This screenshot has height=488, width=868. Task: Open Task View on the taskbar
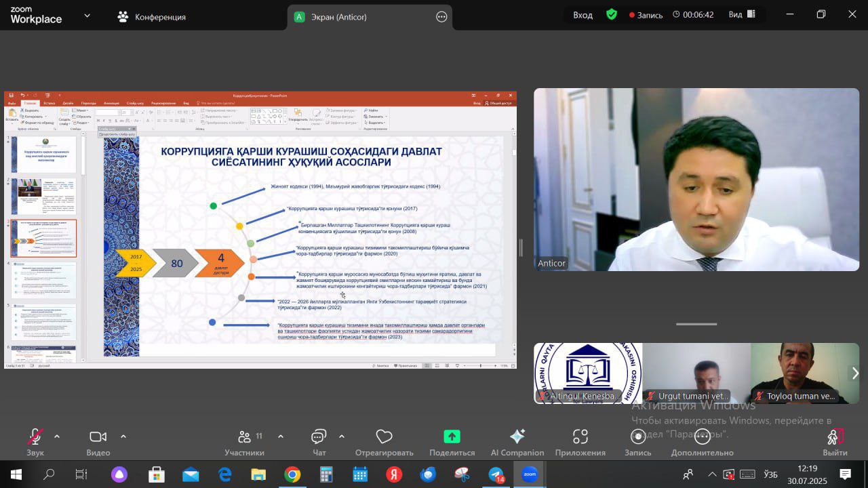[81, 474]
